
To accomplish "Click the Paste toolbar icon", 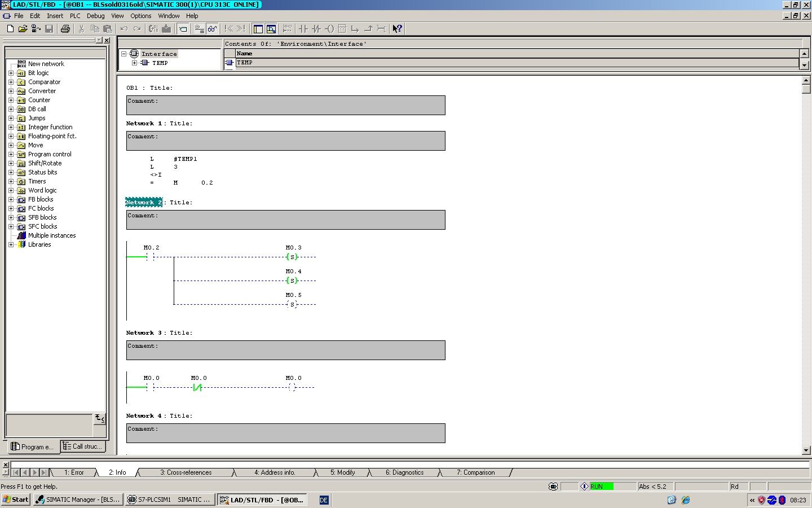I will 108,29.
